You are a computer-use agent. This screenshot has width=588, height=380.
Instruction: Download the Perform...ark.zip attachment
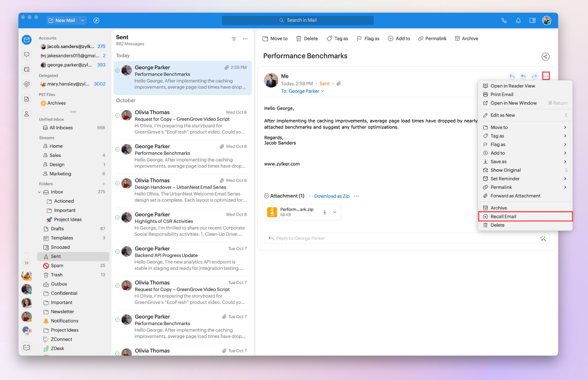point(325,212)
